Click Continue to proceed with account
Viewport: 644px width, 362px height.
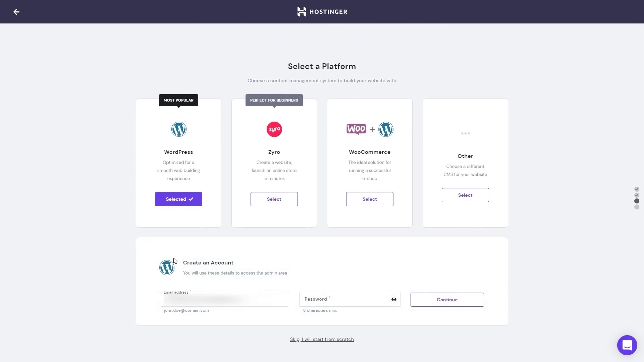pyautogui.click(x=447, y=299)
